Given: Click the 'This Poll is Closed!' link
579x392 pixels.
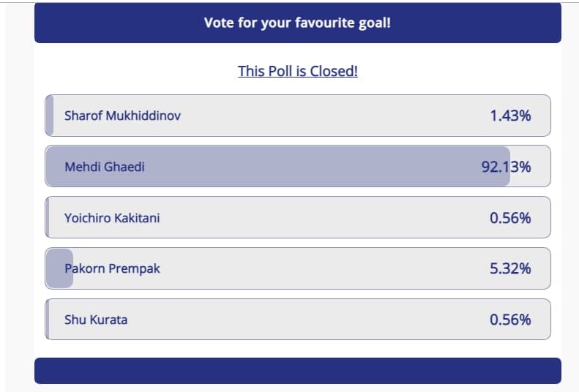Looking at the screenshot, I should 298,71.
